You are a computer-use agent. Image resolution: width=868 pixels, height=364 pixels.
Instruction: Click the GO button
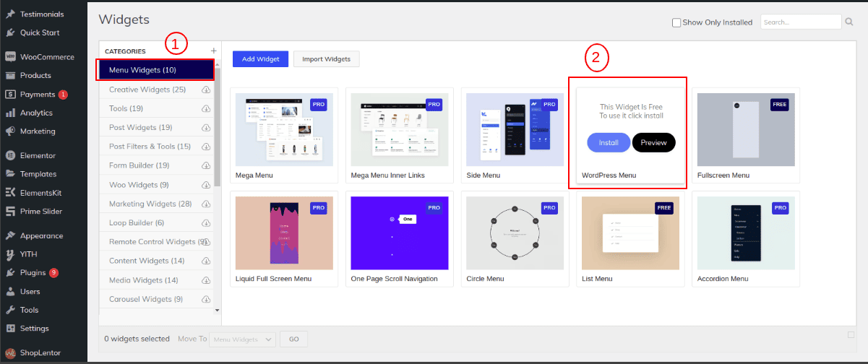(x=293, y=339)
